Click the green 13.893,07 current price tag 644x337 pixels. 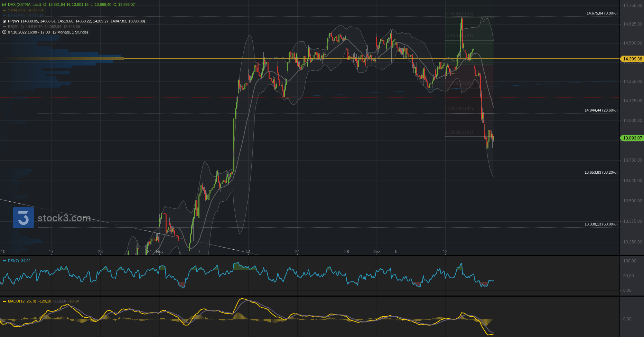[632, 138]
